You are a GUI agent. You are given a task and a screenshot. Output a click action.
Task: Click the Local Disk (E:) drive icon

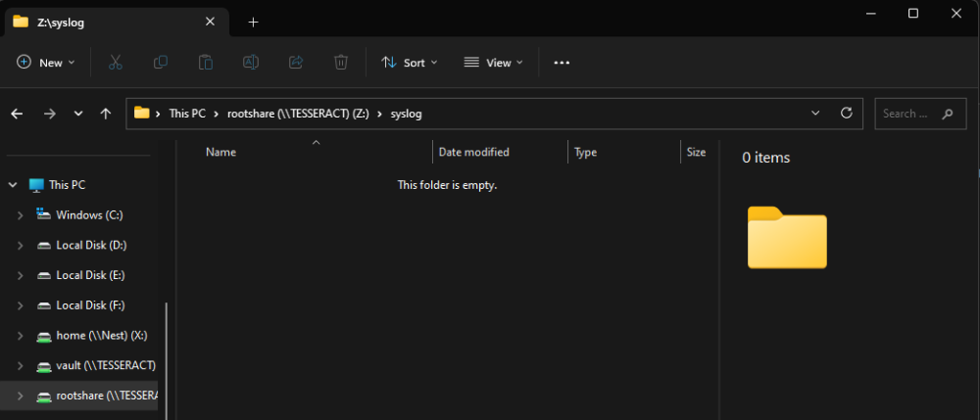coord(43,275)
